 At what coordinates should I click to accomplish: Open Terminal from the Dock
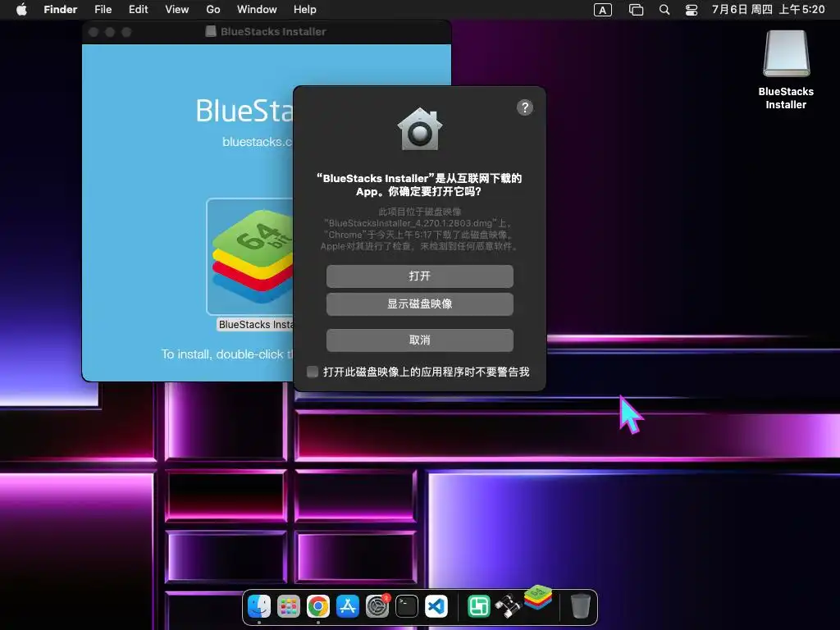coord(407,606)
